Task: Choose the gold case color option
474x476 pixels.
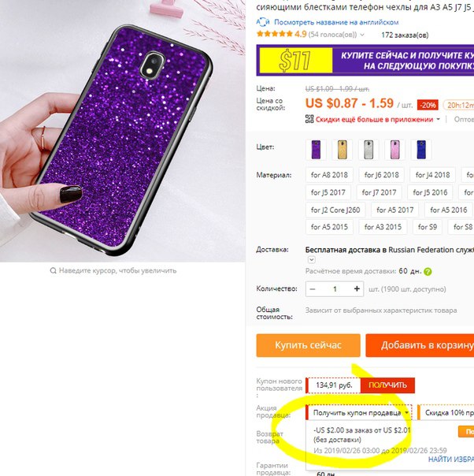Action: coord(343,150)
